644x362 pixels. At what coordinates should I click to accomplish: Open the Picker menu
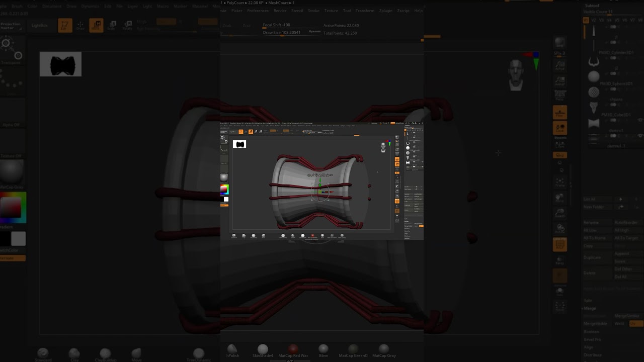coord(236,11)
